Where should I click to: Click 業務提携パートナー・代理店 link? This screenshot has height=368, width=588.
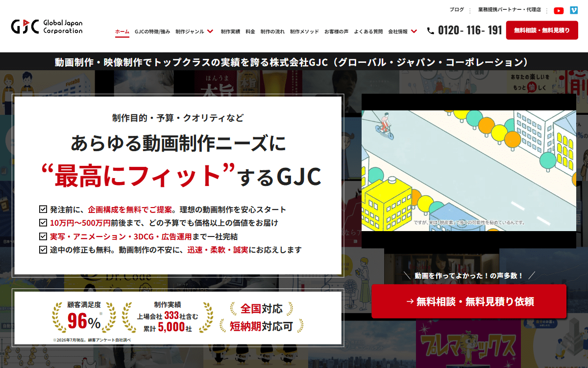pyautogui.click(x=510, y=10)
